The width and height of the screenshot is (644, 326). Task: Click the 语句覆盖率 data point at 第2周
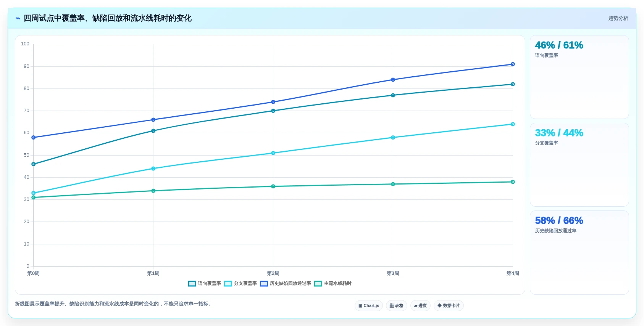[273, 111]
